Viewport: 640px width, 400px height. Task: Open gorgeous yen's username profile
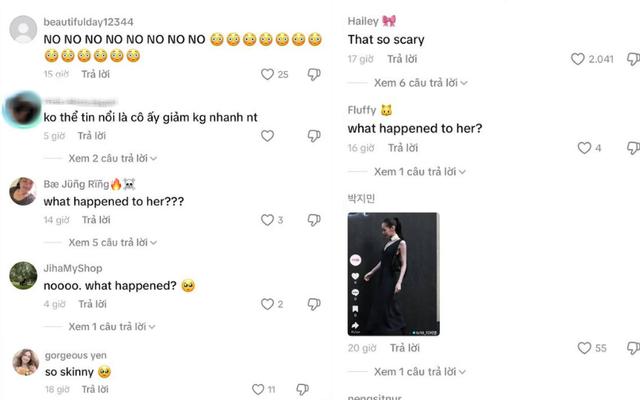(76, 356)
